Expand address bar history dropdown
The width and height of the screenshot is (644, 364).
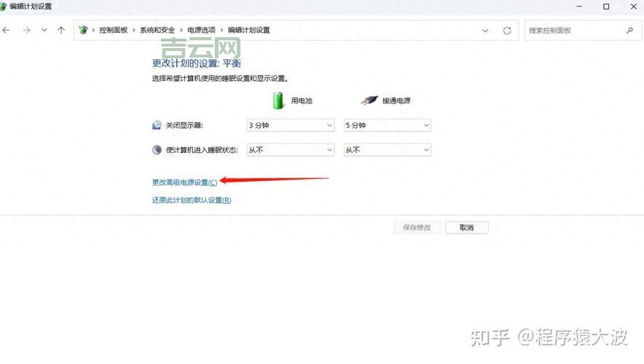(485, 31)
